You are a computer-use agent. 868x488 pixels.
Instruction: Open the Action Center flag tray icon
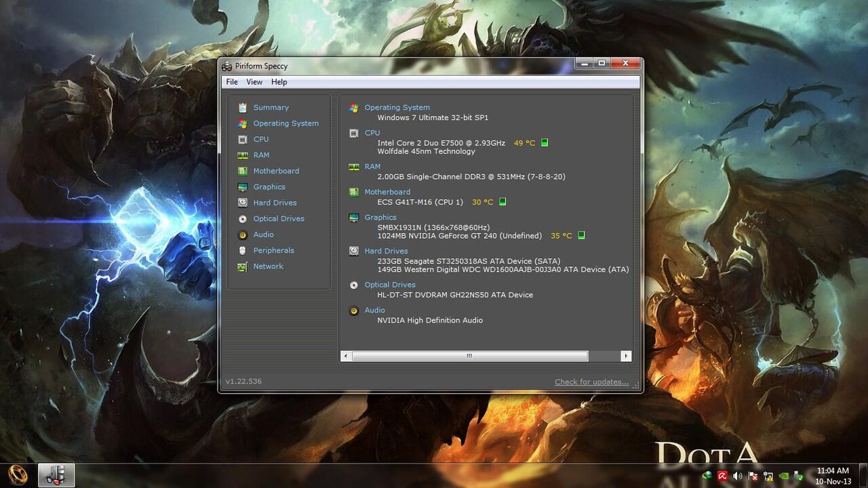pyautogui.click(x=753, y=476)
